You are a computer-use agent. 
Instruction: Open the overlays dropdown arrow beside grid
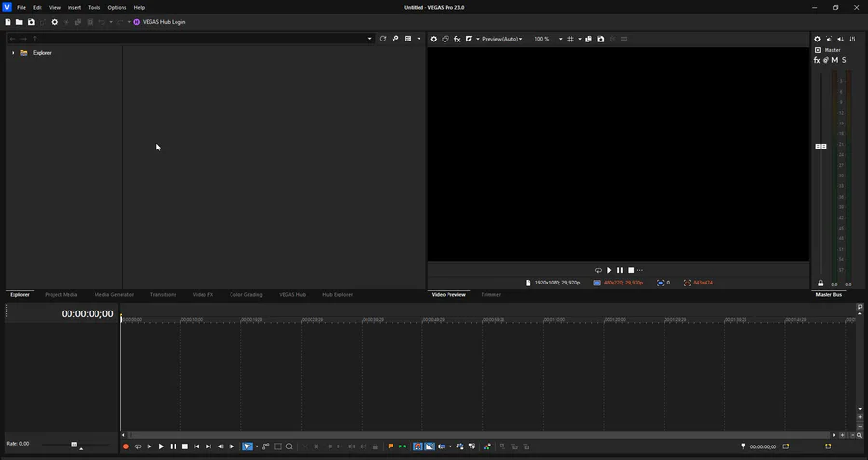pyautogui.click(x=580, y=39)
